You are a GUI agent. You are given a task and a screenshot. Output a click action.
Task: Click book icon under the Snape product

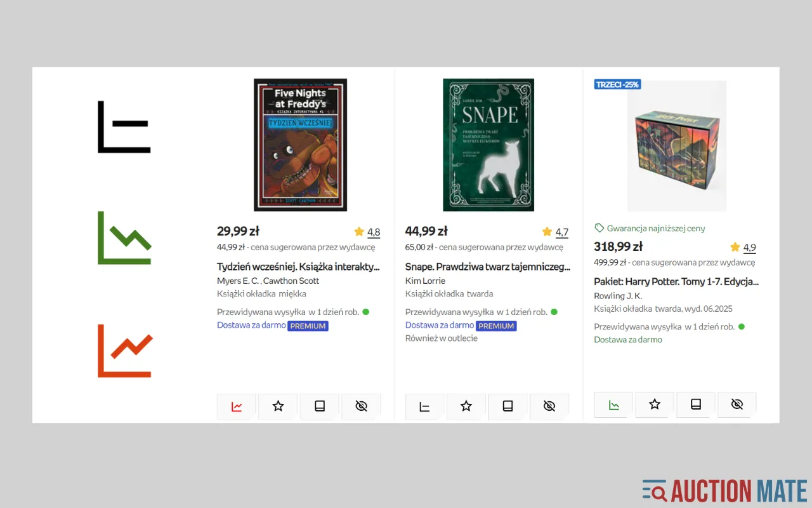[x=507, y=406]
